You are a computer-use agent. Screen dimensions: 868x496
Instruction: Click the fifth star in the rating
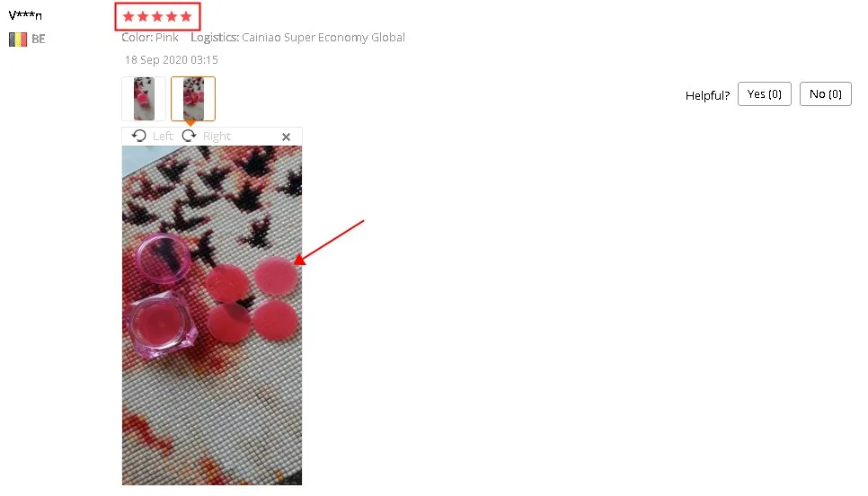[186, 16]
